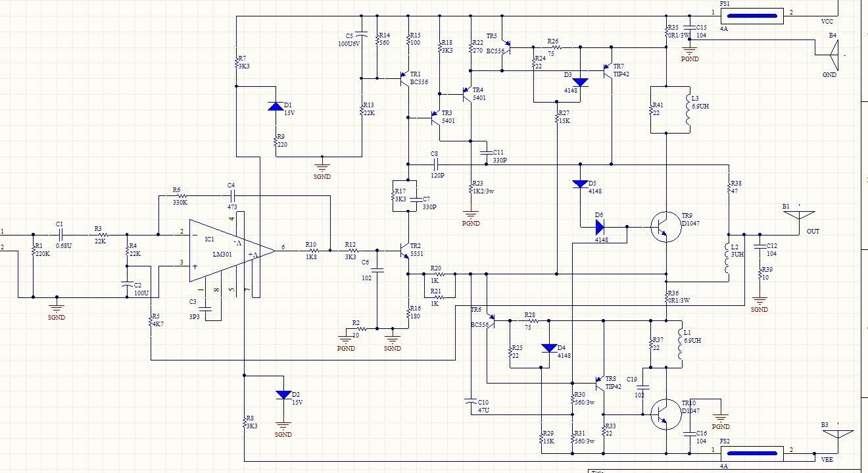Click the L3 6.9UH inductor coil
Image resolution: width=868 pixels, height=473 pixels.
pos(687,110)
